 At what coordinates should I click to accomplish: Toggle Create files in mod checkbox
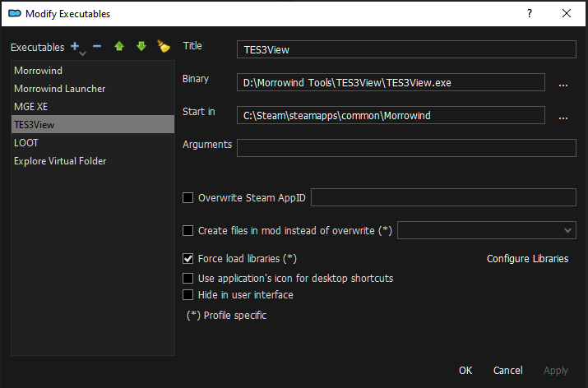(188, 231)
